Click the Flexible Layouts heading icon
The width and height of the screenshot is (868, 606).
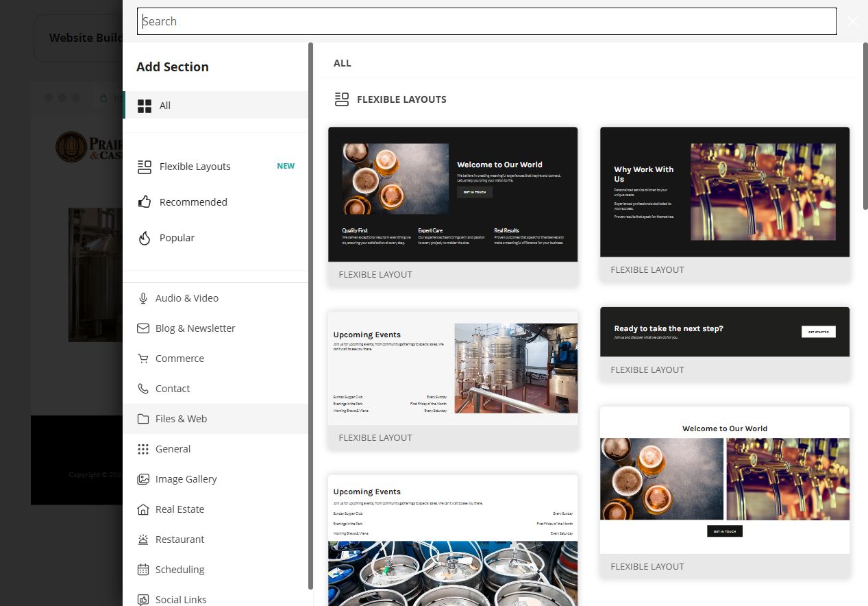(x=342, y=99)
